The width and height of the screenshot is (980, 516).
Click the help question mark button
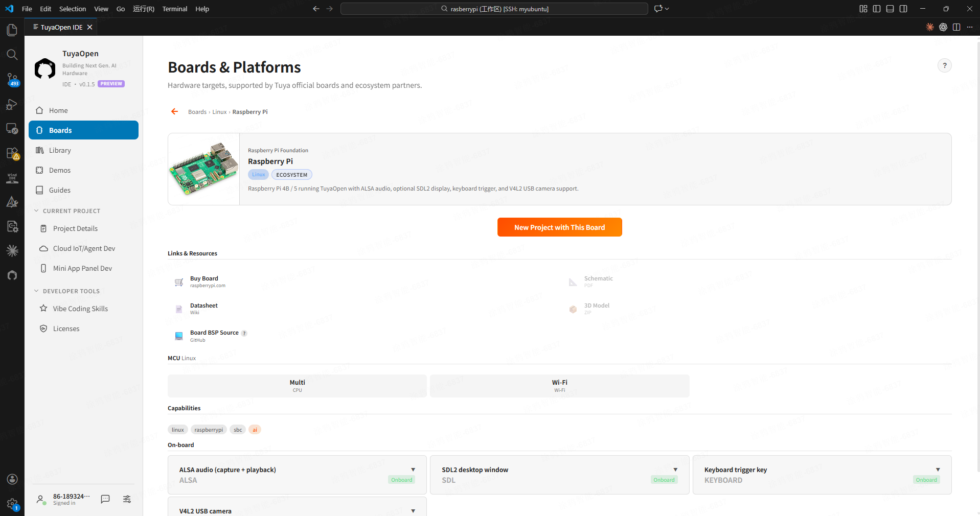[945, 65]
